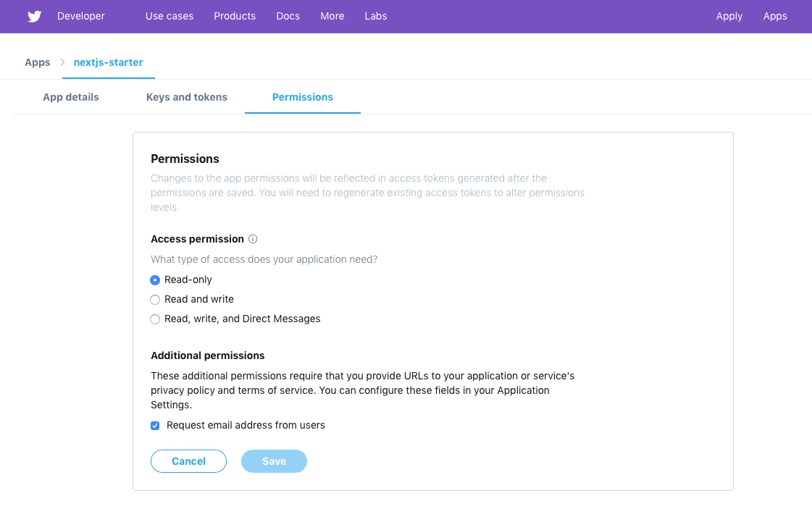Screen dimensions: 812x522
Task: Open the nextjs-starter app breadcrumb
Action: 108,62
